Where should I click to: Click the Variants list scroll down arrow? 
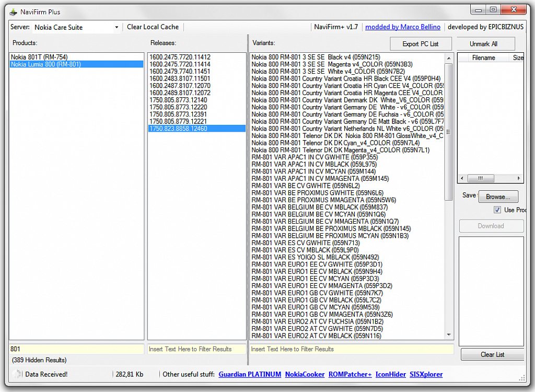pos(449,335)
